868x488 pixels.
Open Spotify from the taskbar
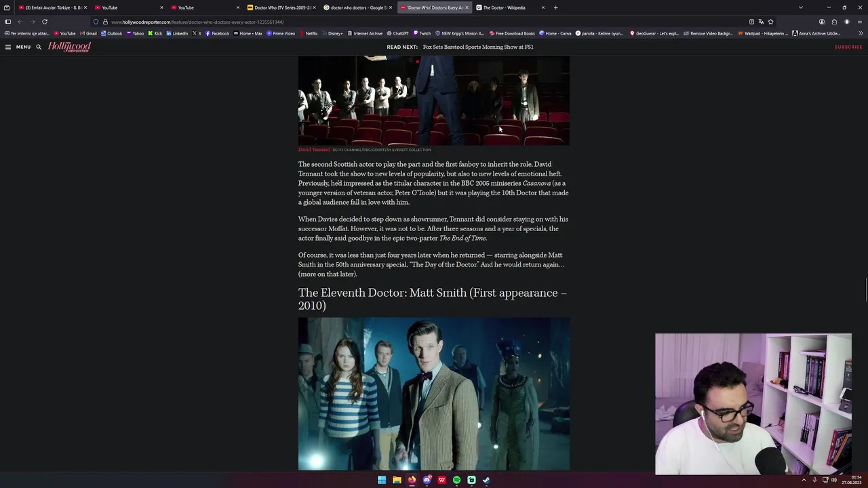(x=456, y=480)
